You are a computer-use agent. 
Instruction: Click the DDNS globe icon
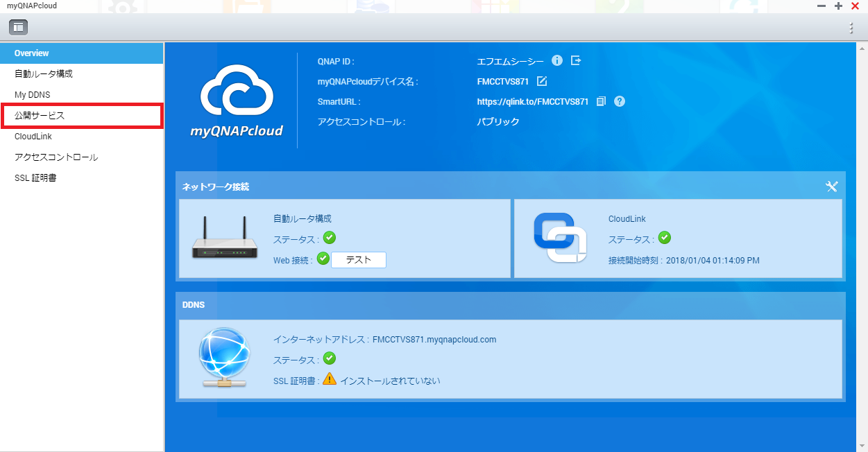point(226,358)
